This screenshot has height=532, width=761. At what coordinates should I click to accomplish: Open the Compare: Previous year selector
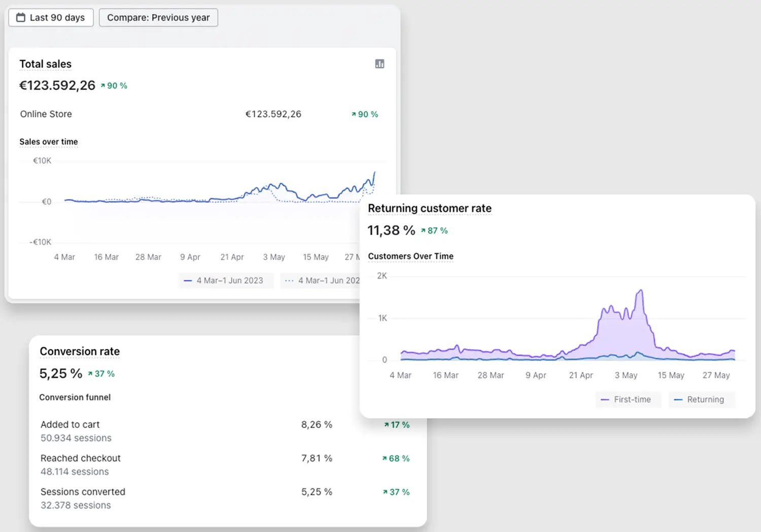click(158, 18)
